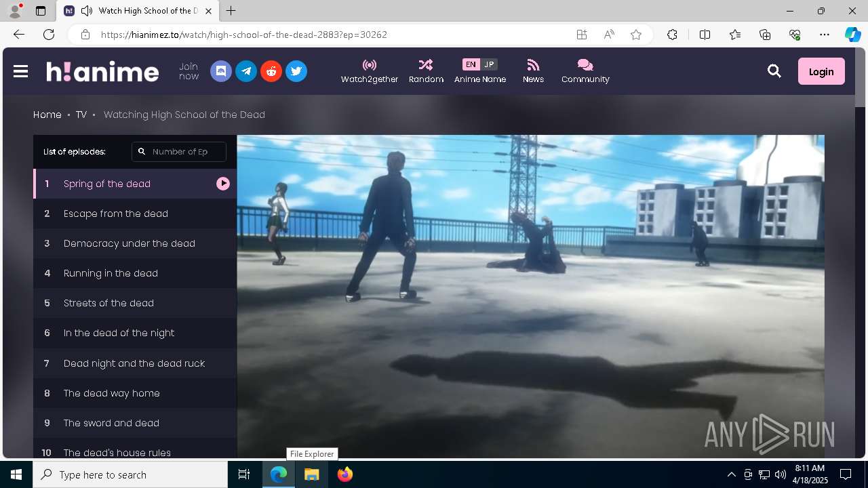
Task: Select the Watch High School tab
Action: tap(138, 11)
